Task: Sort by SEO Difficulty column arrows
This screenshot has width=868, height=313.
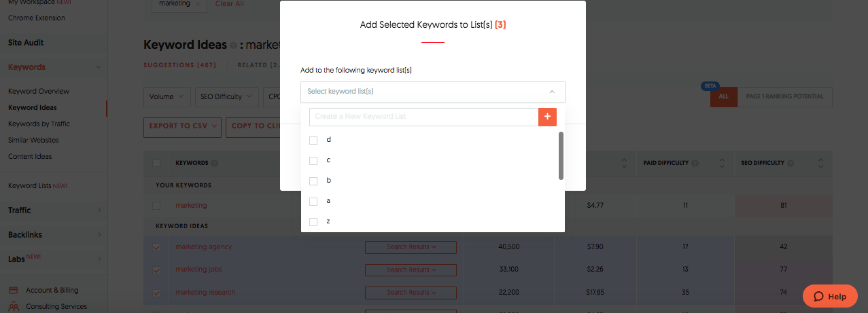Action: point(820,164)
